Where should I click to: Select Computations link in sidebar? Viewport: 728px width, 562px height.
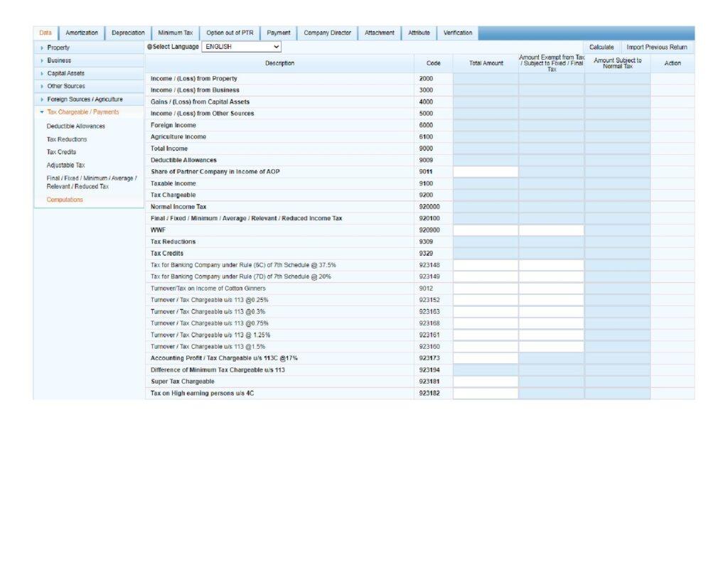65,200
